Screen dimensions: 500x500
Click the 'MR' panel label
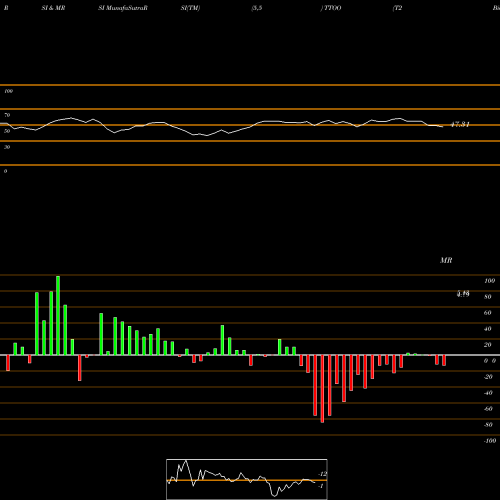click(x=446, y=260)
